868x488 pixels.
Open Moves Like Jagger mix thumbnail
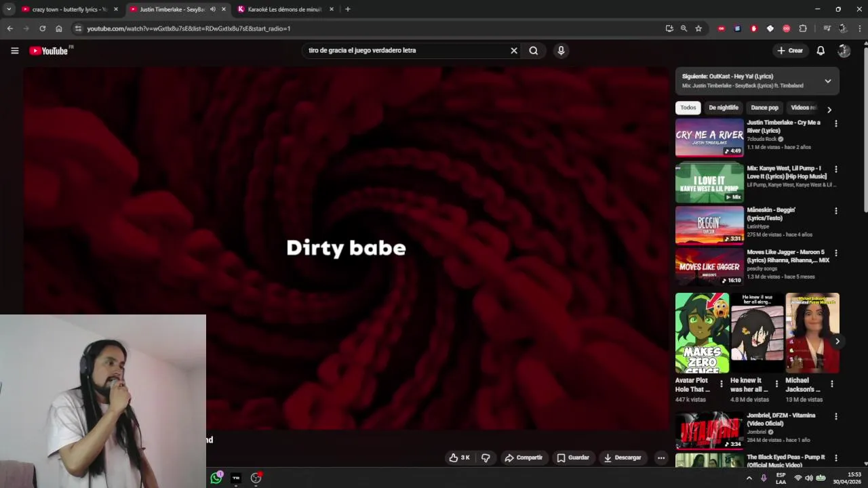709,267
